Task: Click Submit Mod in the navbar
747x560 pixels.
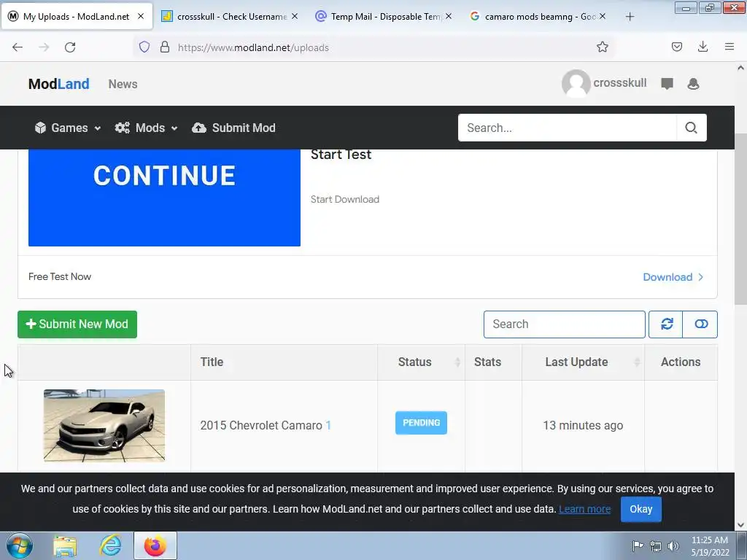Action: click(x=233, y=128)
